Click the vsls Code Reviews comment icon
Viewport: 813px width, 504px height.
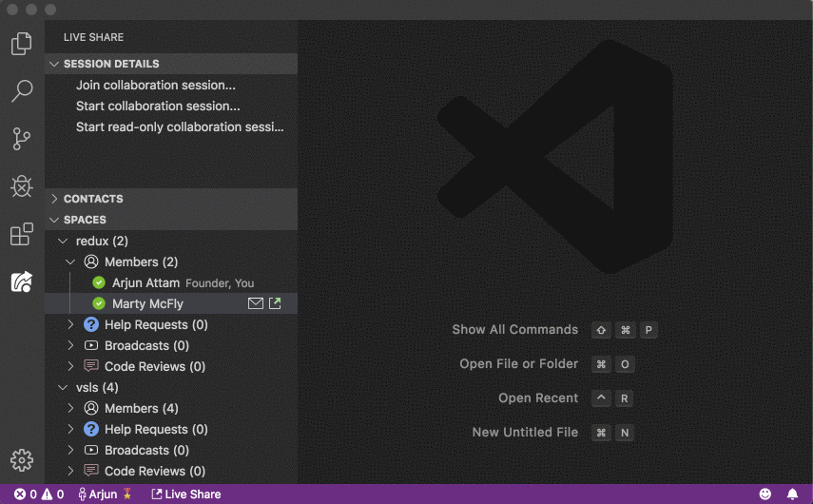91,471
